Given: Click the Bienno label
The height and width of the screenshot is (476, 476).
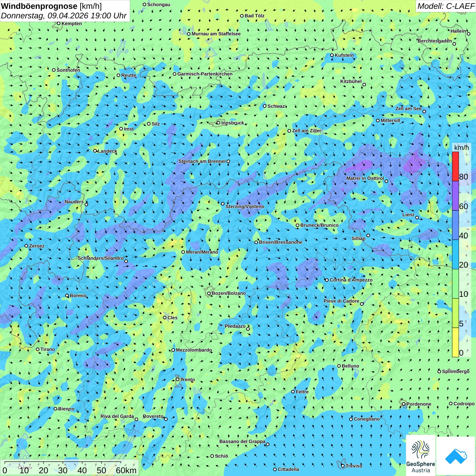Looking at the screenshot, I should click(66, 409).
